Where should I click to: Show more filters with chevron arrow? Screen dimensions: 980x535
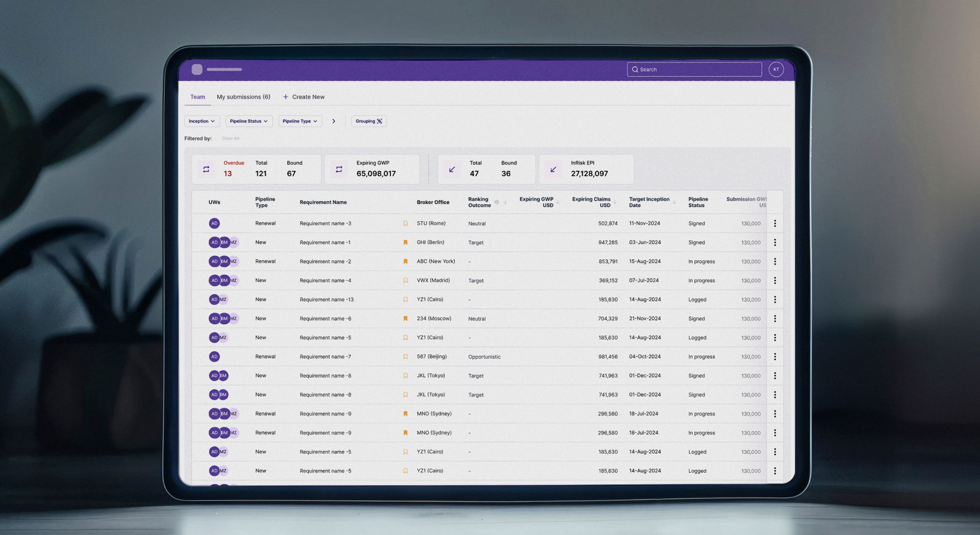333,121
